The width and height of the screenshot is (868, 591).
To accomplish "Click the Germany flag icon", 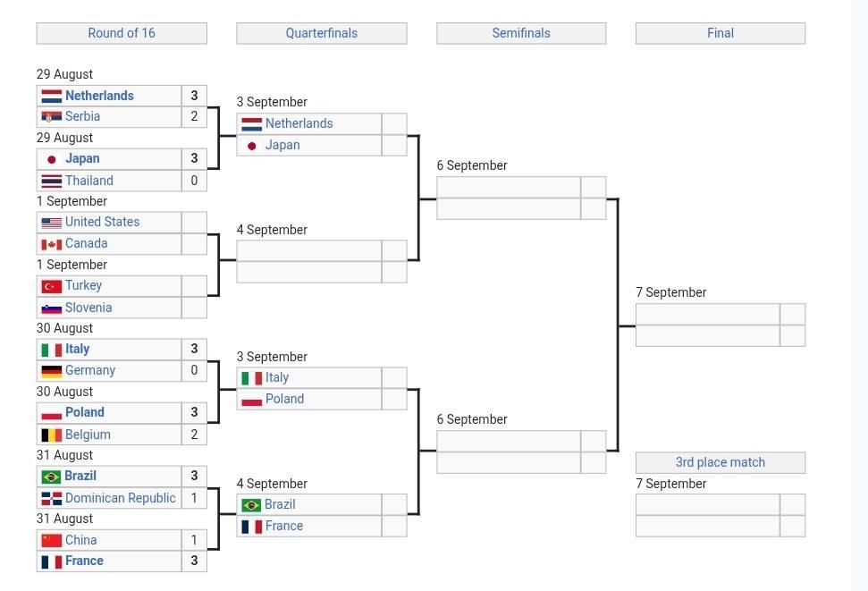I will coord(52,371).
